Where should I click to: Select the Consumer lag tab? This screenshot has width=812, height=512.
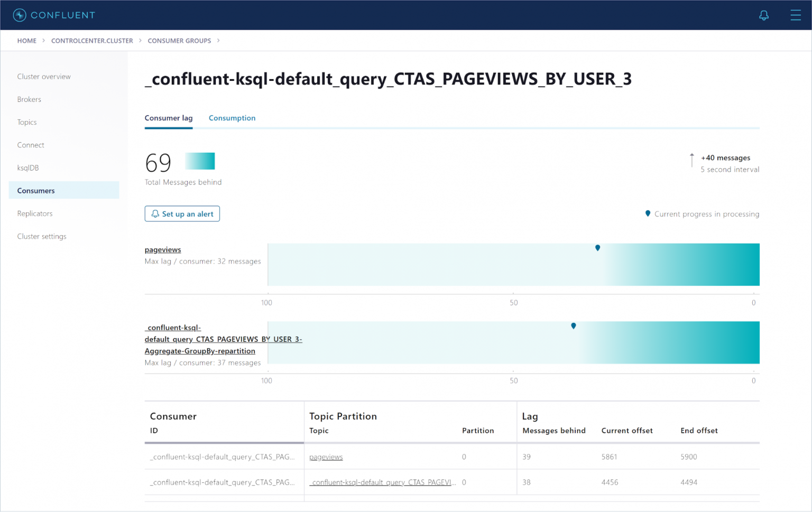click(x=169, y=118)
